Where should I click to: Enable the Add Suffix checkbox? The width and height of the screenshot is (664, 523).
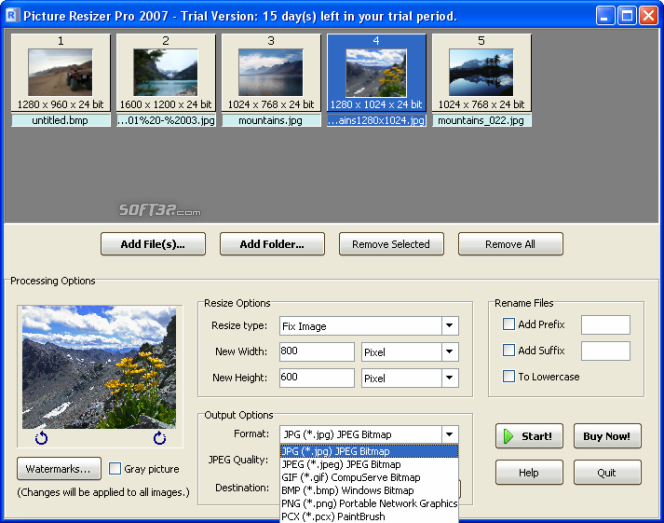click(509, 350)
